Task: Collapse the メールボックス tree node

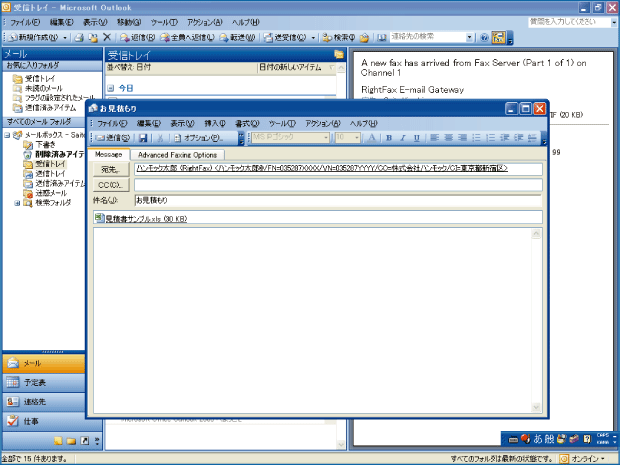Action: (x=7, y=135)
